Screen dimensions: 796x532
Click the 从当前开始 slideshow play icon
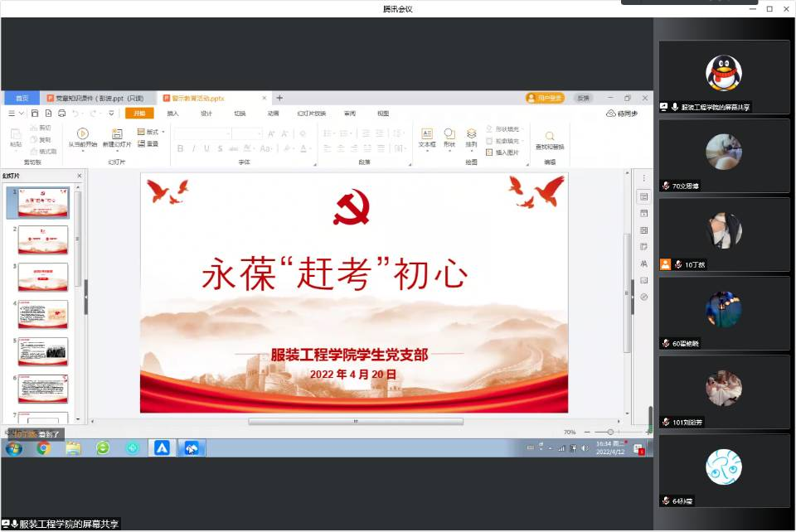coord(82,133)
